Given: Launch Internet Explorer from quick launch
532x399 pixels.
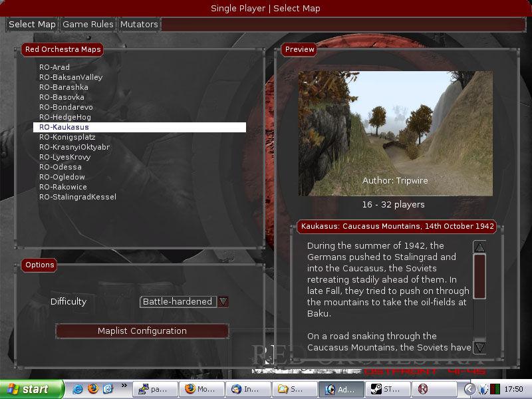Looking at the screenshot, I should (x=77, y=389).
